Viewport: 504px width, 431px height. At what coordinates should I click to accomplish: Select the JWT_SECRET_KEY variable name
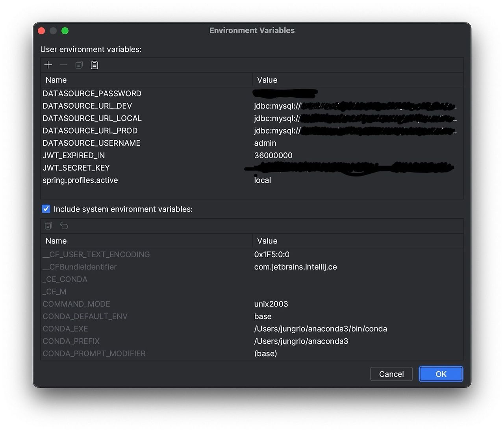(x=76, y=168)
